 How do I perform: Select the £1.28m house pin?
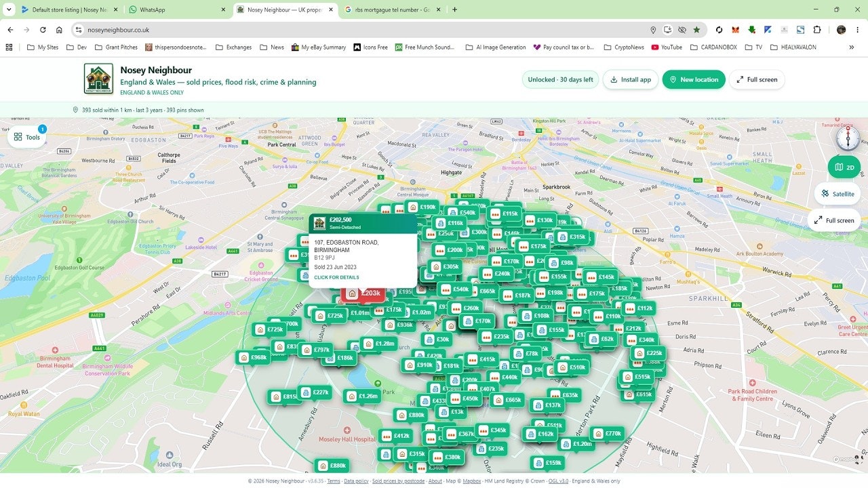[x=378, y=344]
